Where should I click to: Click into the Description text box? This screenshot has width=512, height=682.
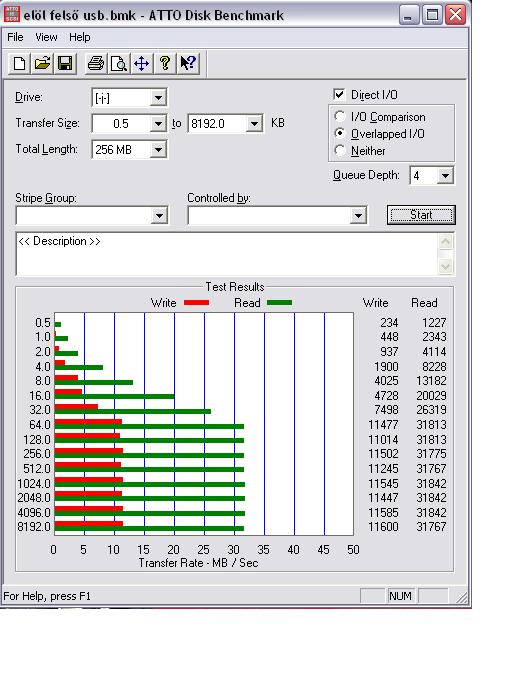(226, 254)
